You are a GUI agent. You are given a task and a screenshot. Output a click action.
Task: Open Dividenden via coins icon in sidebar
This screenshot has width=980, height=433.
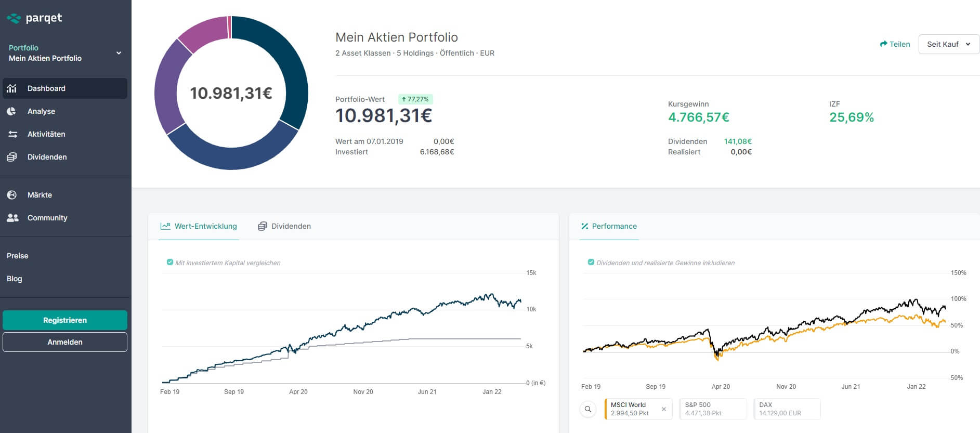click(x=12, y=157)
